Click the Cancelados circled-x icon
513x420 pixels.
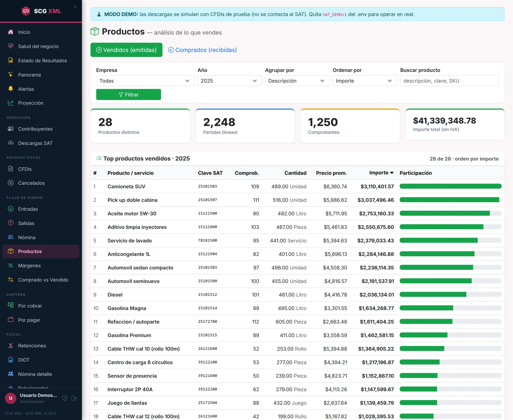(11, 183)
